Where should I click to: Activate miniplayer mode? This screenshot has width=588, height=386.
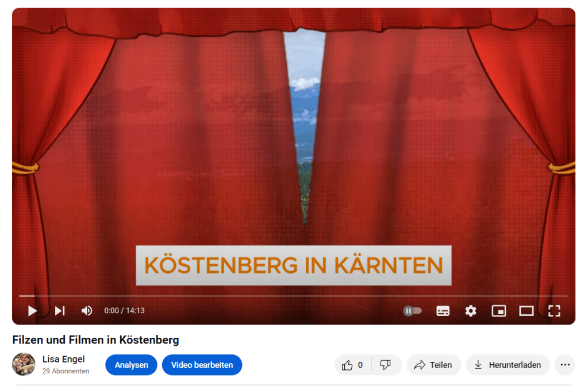coord(498,311)
